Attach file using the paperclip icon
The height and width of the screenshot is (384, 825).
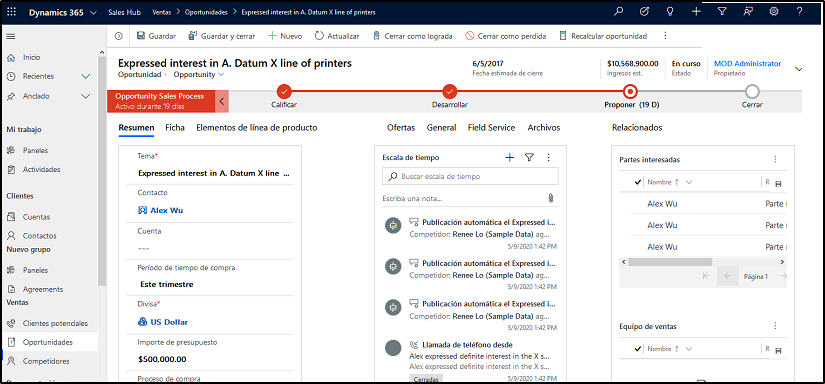pos(551,198)
